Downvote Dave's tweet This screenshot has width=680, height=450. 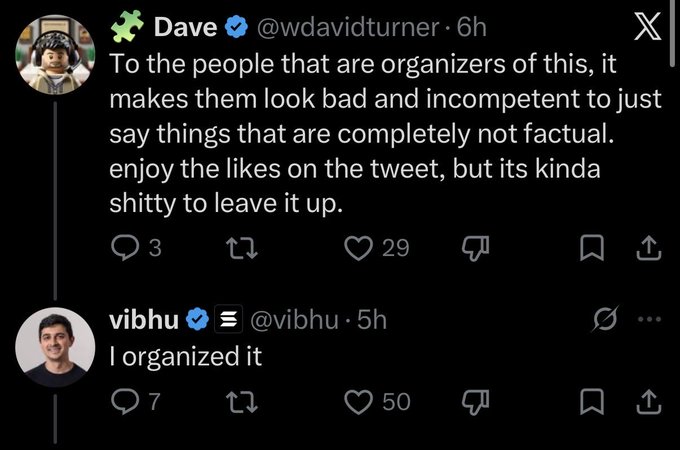(475, 248)
